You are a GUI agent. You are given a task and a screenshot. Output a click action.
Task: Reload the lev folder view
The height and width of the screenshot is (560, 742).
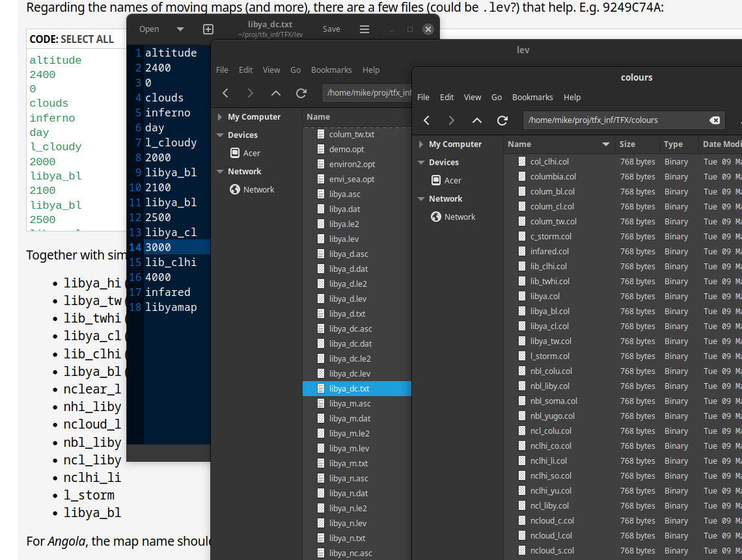click(301, 93)
